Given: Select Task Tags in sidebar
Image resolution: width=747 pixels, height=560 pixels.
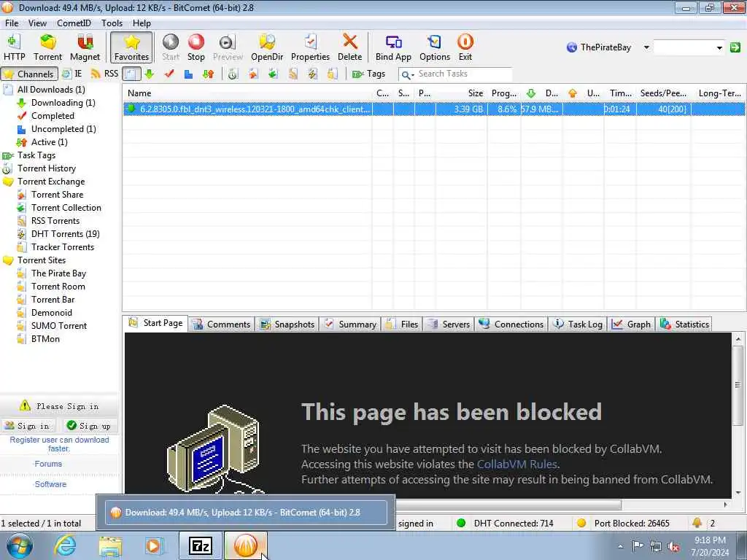Looking at the screenshot, I should (x=36, y=155).
